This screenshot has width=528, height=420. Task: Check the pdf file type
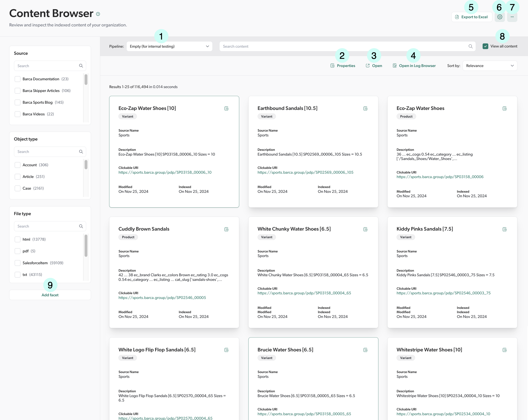(x=17, y=251)
